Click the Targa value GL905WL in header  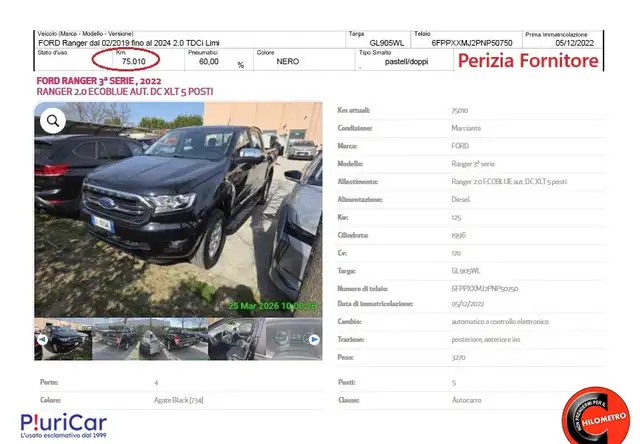pos(387,43)
